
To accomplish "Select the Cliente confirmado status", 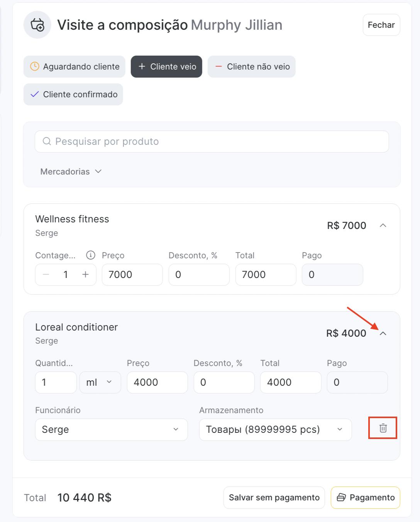I will coord(73,94).
